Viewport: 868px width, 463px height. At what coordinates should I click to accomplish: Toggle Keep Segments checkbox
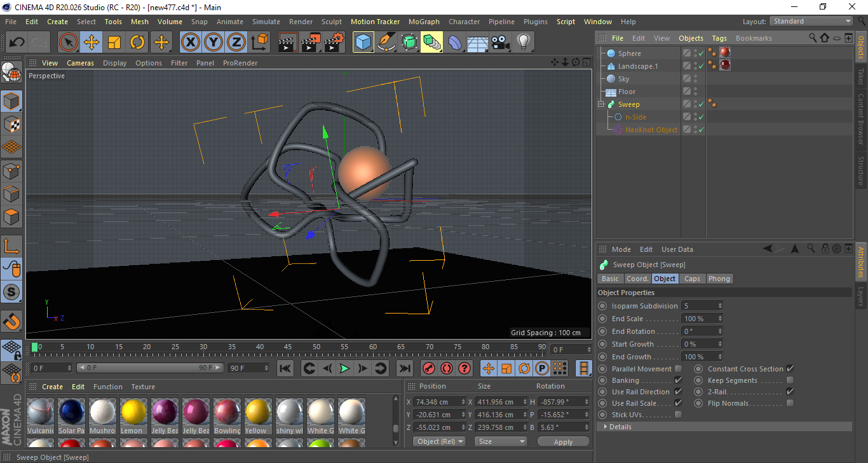(x=790, y=380)
